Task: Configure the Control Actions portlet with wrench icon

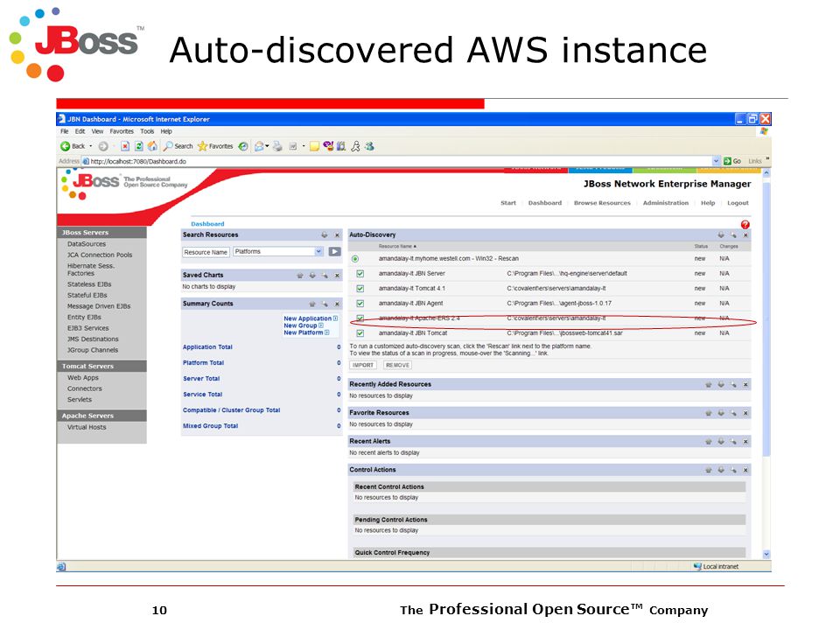Action: pos(733,470)
